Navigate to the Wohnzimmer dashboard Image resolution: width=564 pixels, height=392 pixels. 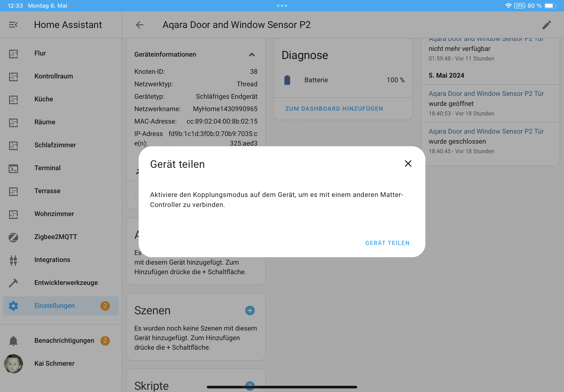point(54,214)
